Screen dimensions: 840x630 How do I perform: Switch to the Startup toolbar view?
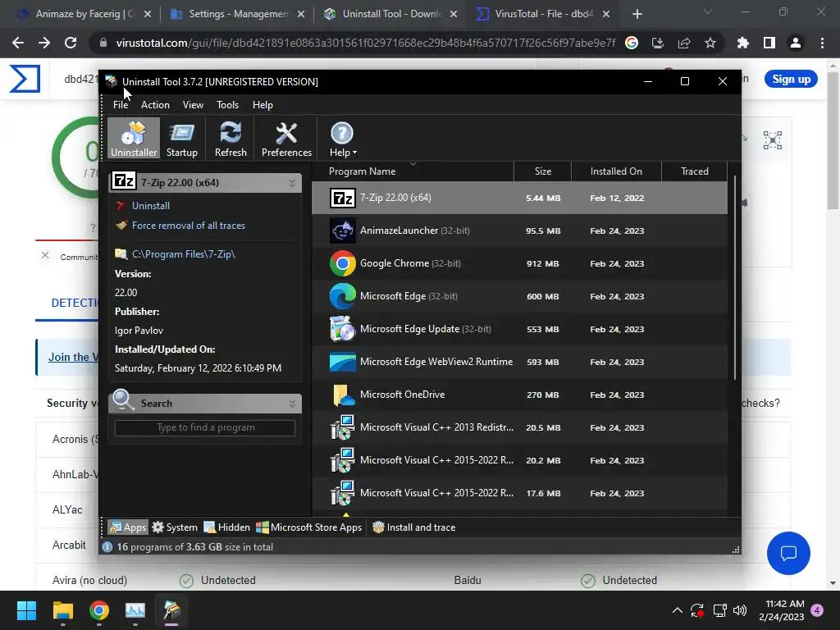point(181,139)
